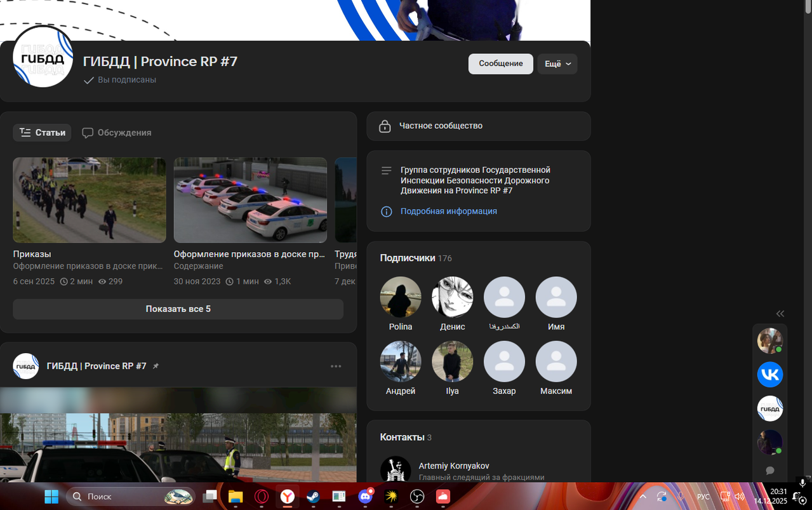Viewport: 812px width, 510px height.
Task: Open the Windows Start menu
Action: 51,497
